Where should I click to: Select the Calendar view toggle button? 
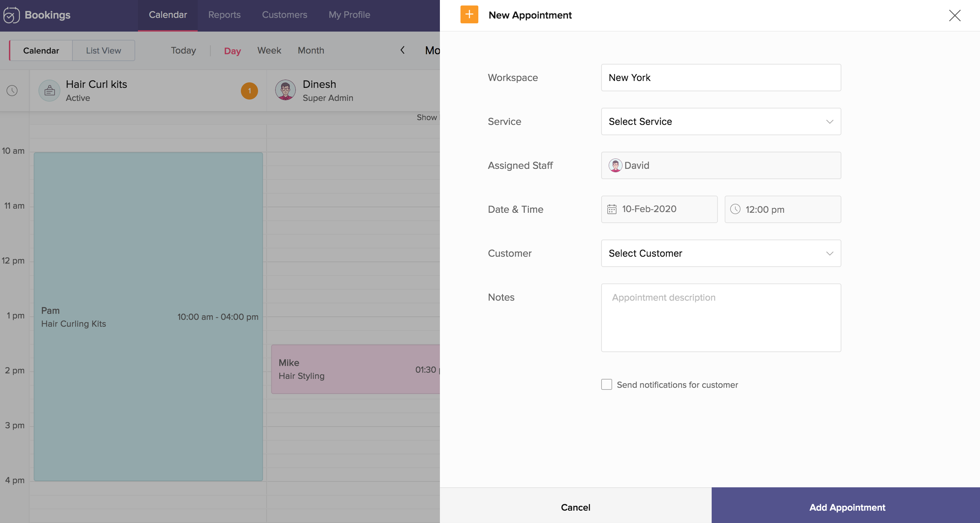[41, 50]
